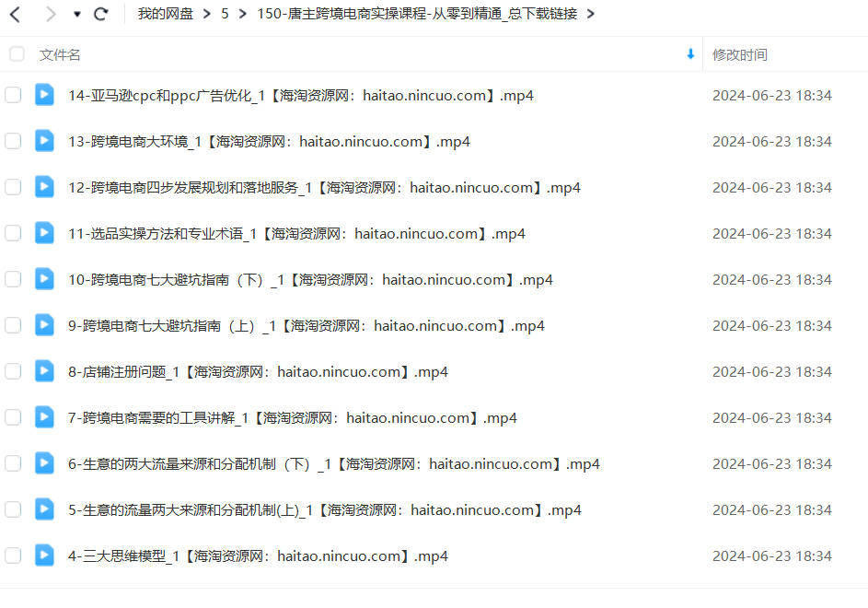Open file 7-跨境电商需要的工具讲解_1.mp4
The image size is (868, 608).
(293, 417)
